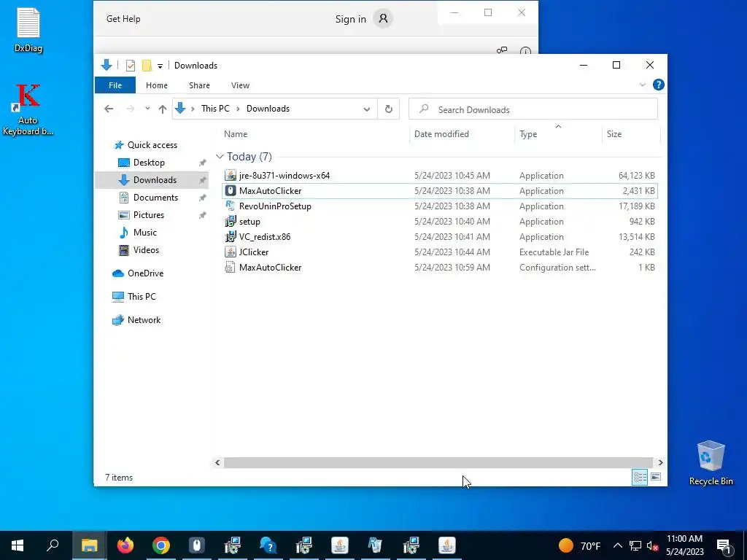Select Pictures in navigation pane
Screen dimensions: 747x560
click(148, 215)
